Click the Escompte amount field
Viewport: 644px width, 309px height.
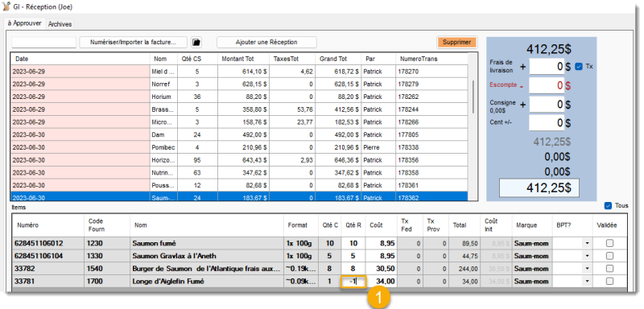547,85
